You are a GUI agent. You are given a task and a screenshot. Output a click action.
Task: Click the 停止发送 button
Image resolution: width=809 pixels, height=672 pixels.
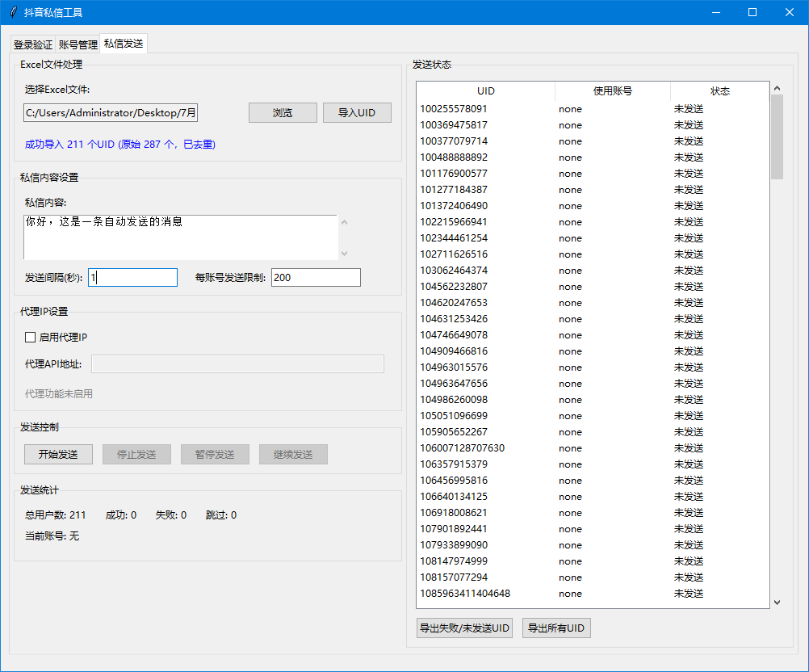[x=136, y=454]
